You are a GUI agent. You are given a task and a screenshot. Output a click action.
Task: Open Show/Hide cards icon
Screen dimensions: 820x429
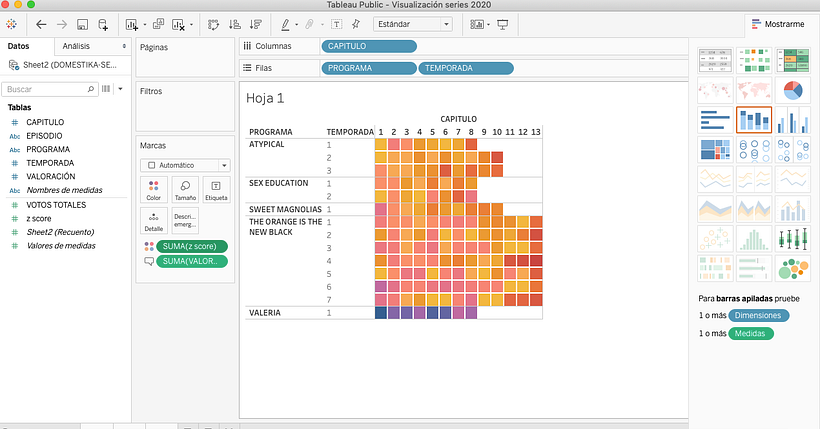pyautogui.click(x=476, y=24)
